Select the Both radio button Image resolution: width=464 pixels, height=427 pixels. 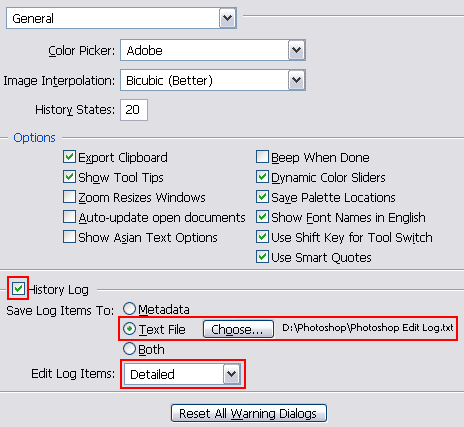click(x=129, y=349)
